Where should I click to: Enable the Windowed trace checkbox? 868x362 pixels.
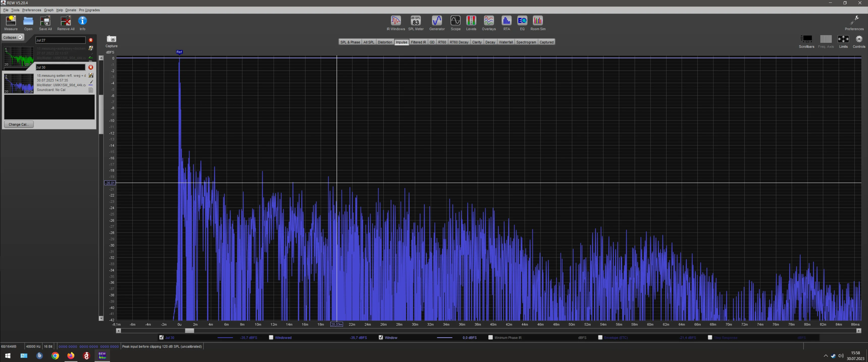(271, 338)
